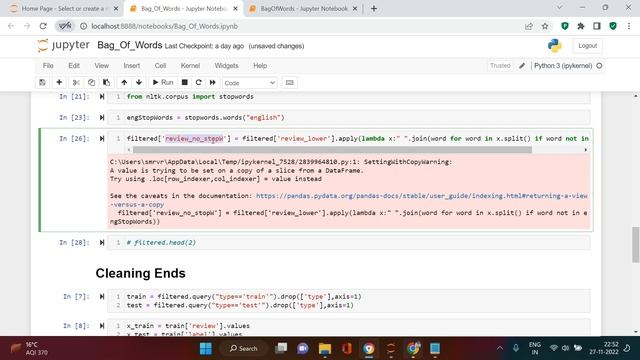Open the View menu
The height and width of the screenshot is (360, 640).
pos(102,66)
